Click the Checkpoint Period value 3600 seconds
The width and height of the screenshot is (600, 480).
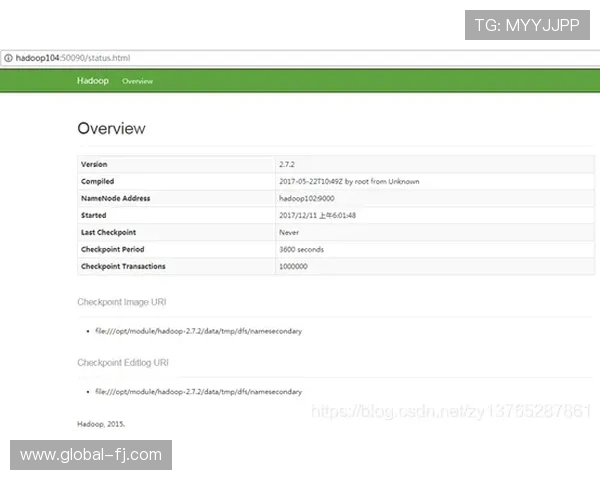click(301, 249)
